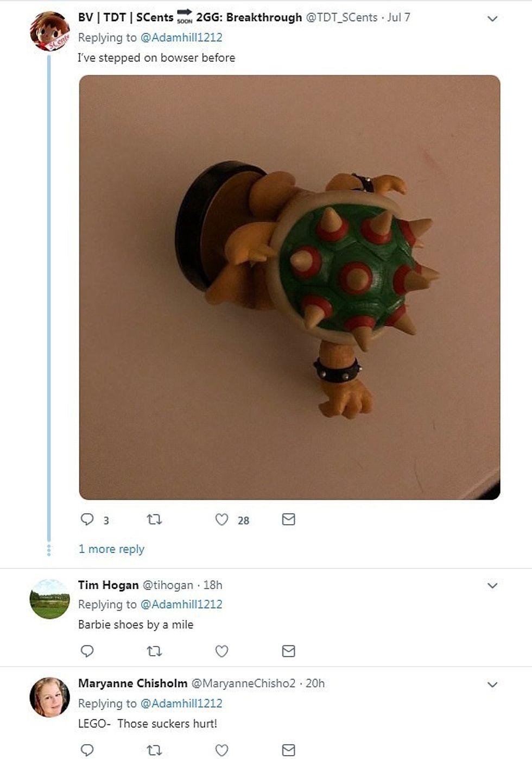Reply to Tim Hogan's tweet
The width and height of the screenshot is (532, 759).
(87, 651)
